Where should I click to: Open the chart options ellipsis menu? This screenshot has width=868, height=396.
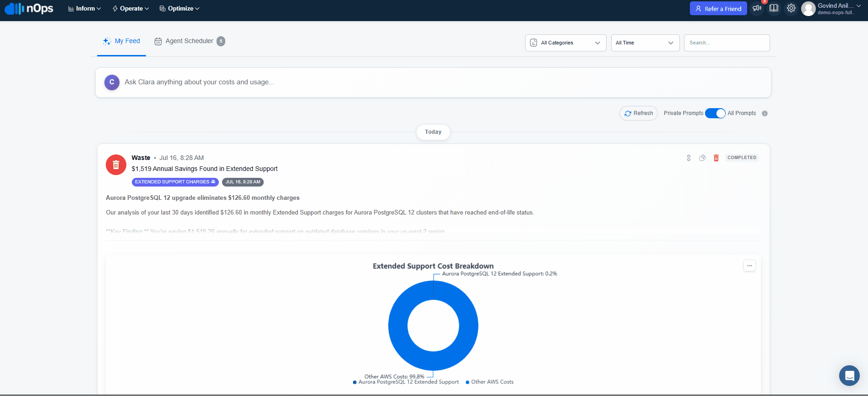[749, 265]
